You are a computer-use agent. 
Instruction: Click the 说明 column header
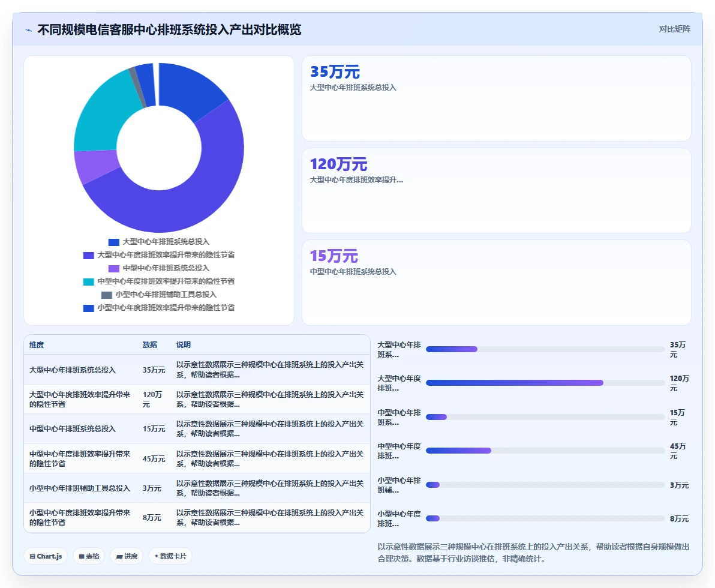tap(184, 345)
